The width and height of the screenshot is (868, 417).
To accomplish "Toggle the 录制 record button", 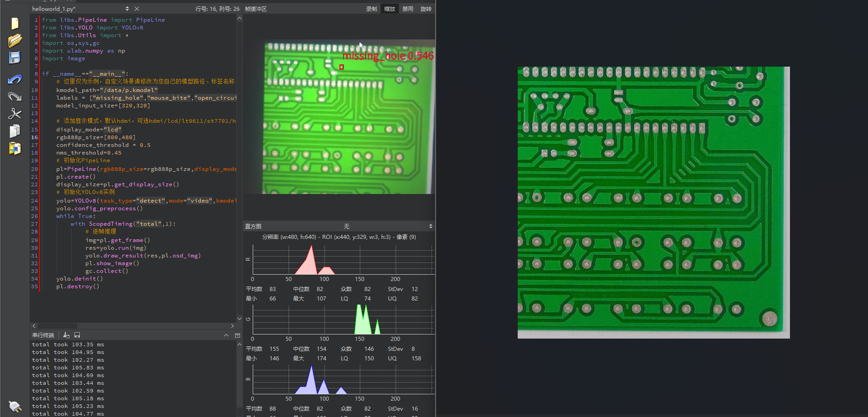I will pyautogui.click(x=371, y=9).
